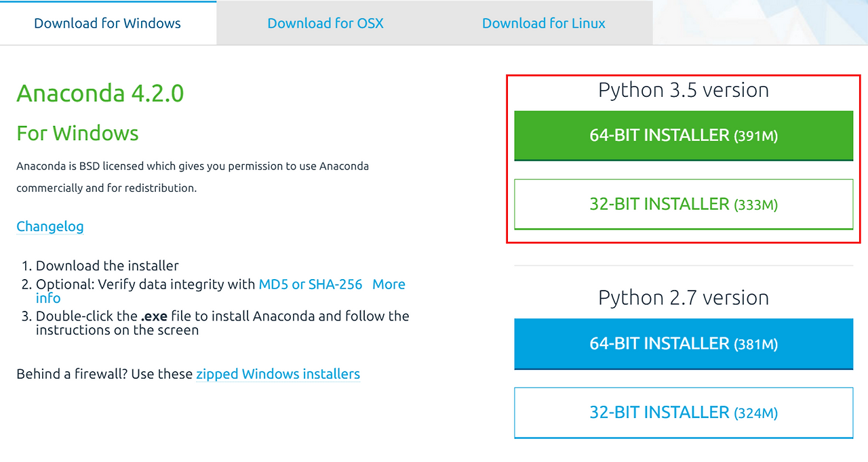868x462 pixels.
Task: Switch to the Download for Windows tab
Action: 107,24
